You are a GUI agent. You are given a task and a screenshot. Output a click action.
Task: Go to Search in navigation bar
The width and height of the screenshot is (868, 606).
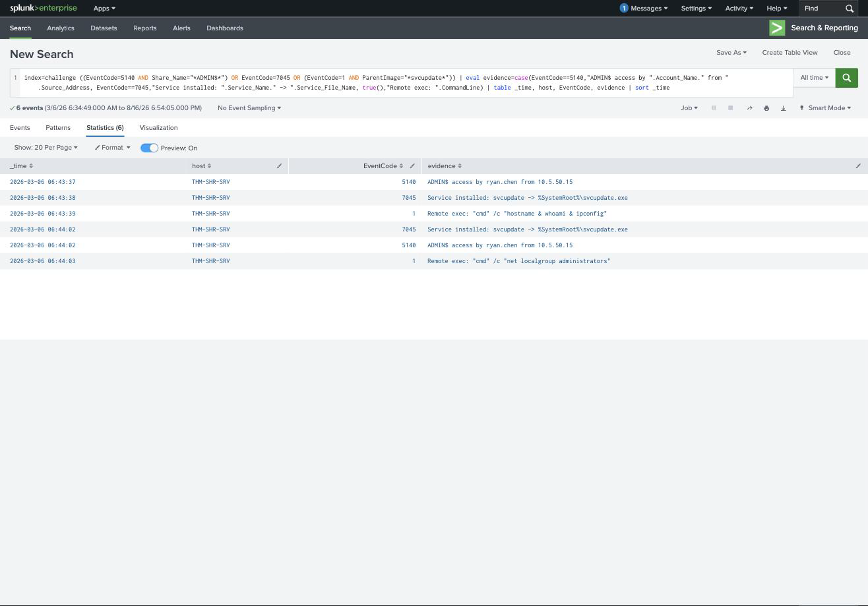20,28
